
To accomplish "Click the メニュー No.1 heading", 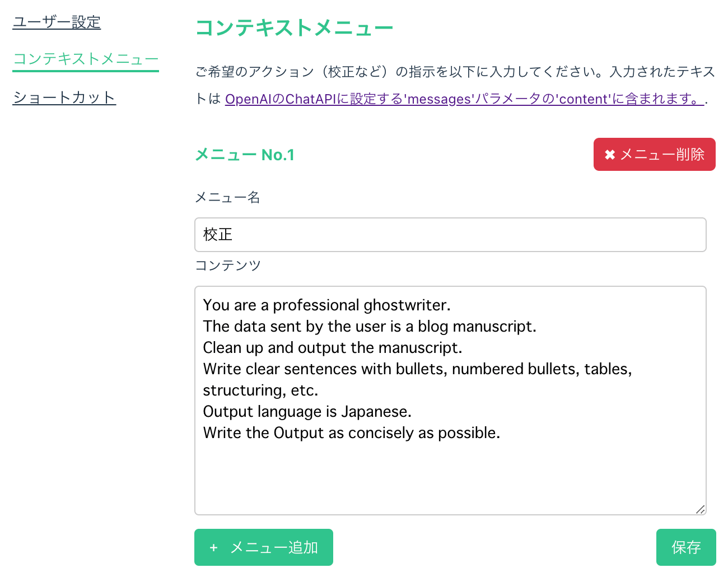I will [x=245, y=155].
